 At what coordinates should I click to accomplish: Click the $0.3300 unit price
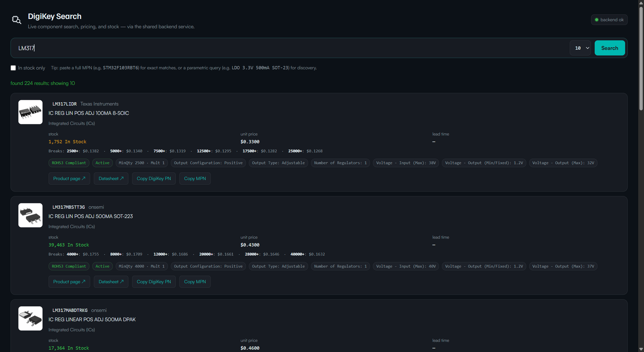(250, 142)
